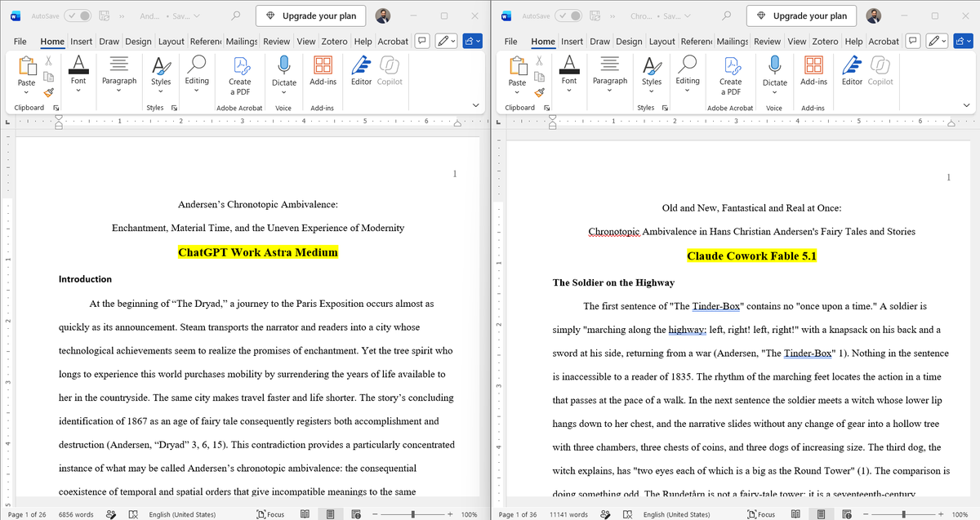The width and height of the screenshot is (980, 520).
Task: Open Add-ins in the left window
Action: tap(323, 71)
